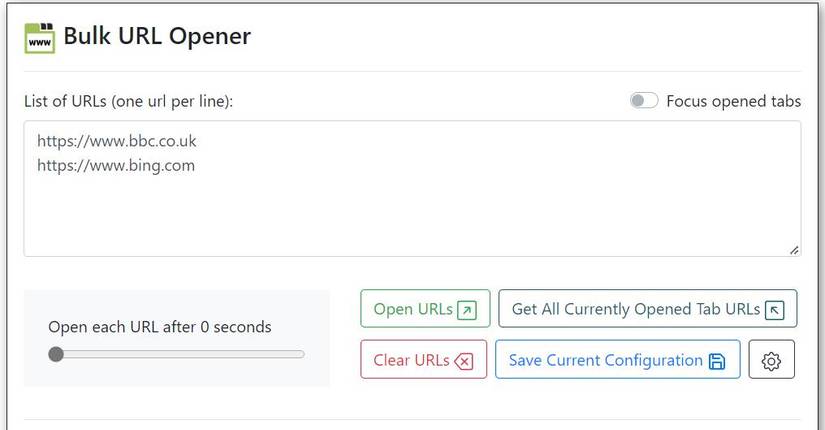This screenshot has height=430, width=825.
Task: Click the arrow icon on Open URLs
Action: click(467, 310)
